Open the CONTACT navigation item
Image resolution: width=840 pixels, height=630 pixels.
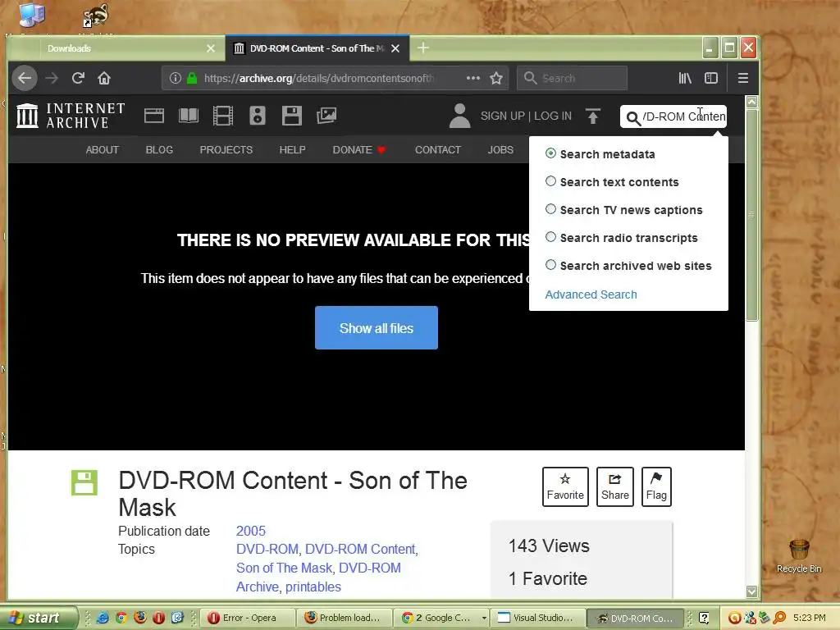click(438, 150)
